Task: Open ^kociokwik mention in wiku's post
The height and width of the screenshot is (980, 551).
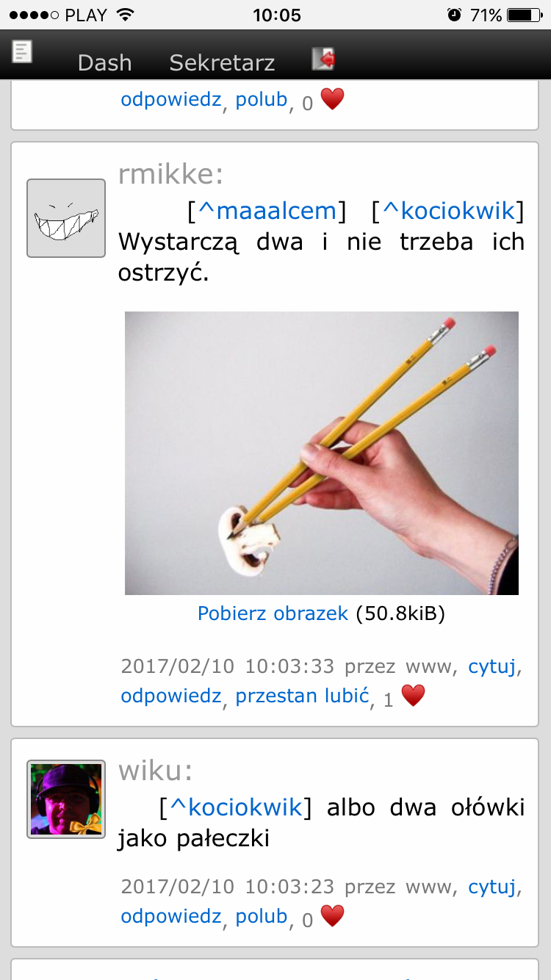Action: [236, 807]
